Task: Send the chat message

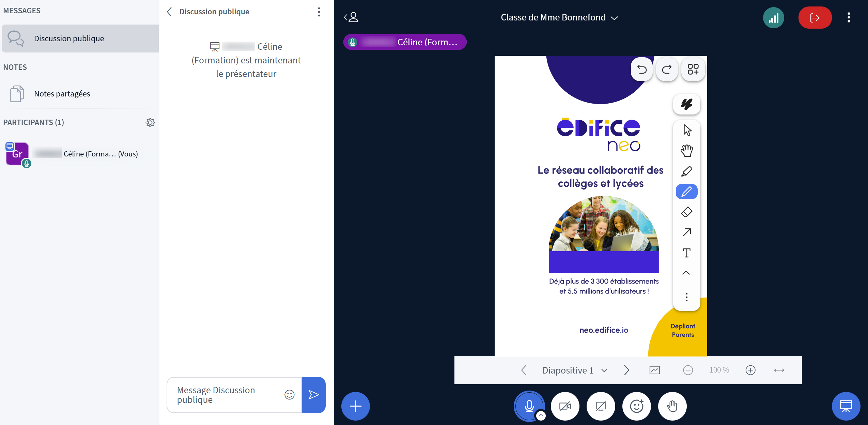Action: (x=313, y=395)
